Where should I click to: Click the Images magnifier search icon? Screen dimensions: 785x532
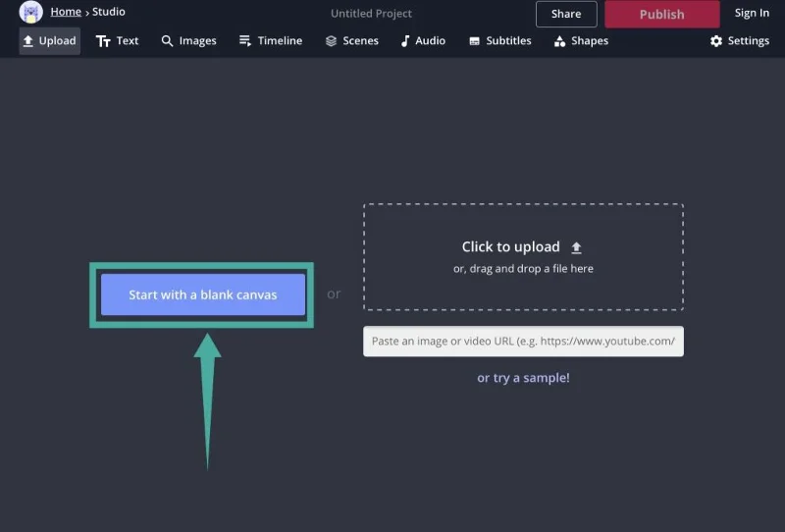167,41
